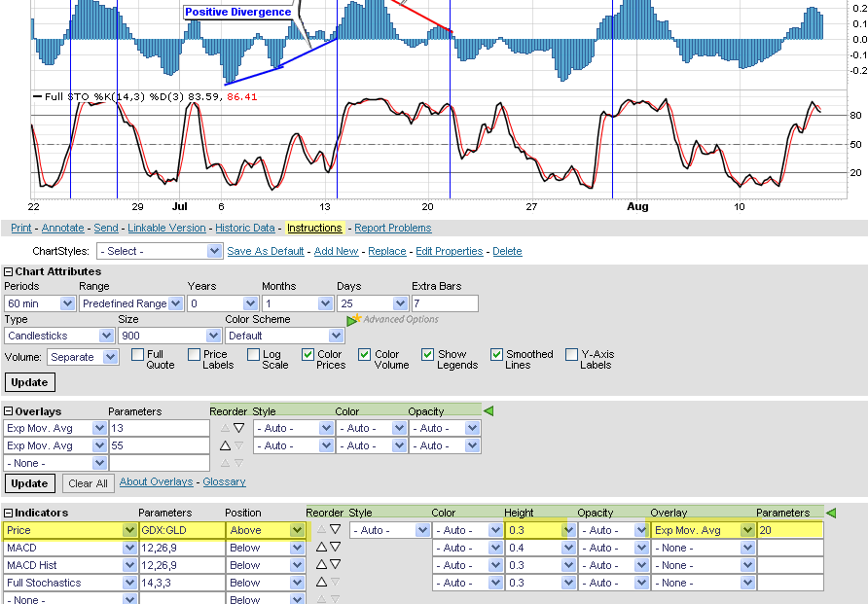Collapse the Indicators section box icon
Viewport: 868px width, 604px height.
point(9,513)
